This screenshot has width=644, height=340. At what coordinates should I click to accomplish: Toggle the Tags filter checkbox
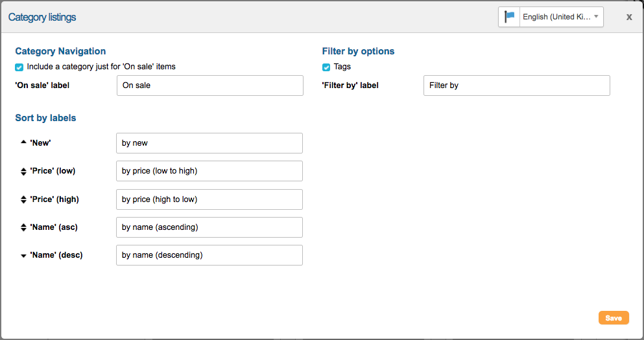point(326,67)
